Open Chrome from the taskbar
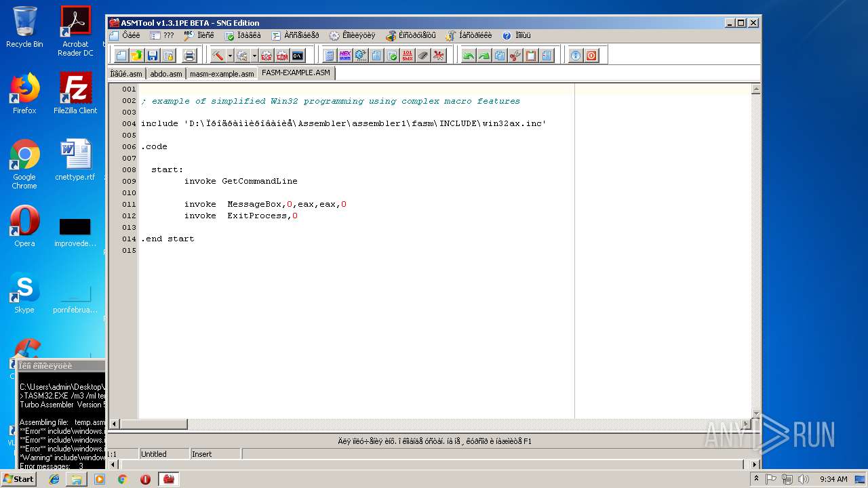The height and width of the screenshot is (488, 868). tap(122, 479)
